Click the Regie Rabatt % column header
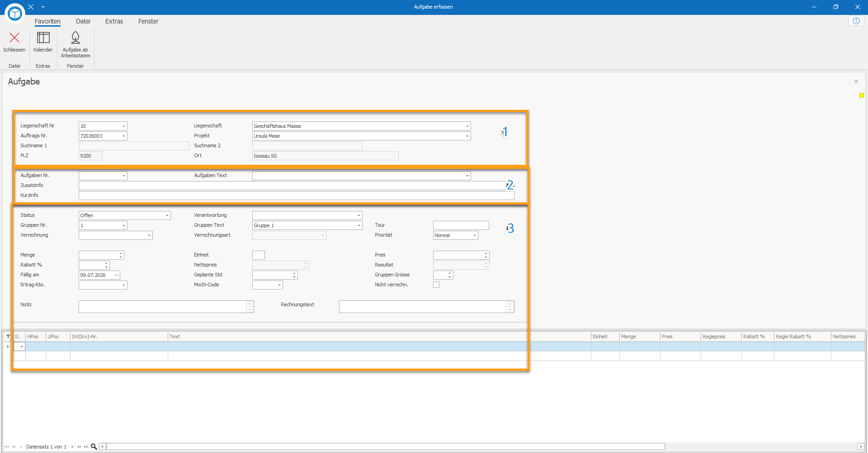868x453 pixels. click(x=802, y=336)
